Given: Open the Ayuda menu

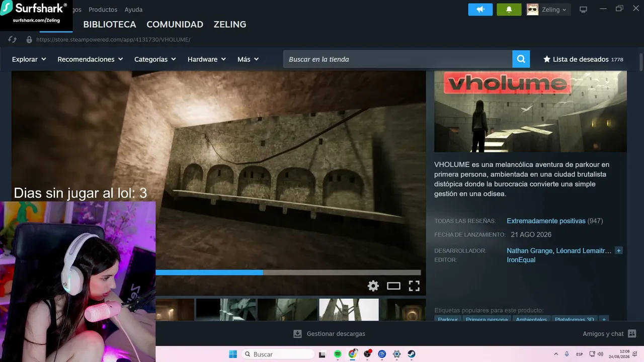Looking at the screenshot, I should tap(133, 10).
